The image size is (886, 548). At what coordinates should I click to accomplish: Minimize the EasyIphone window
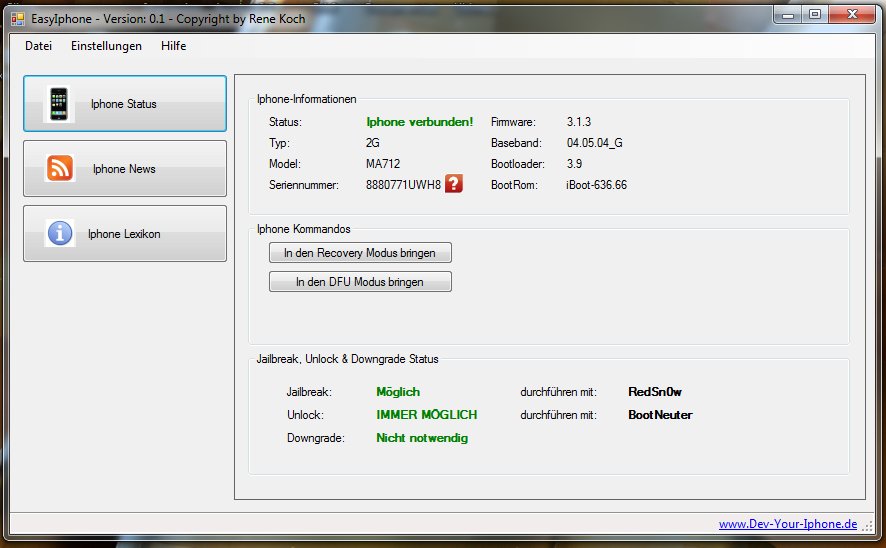click(x=788, y=15)
